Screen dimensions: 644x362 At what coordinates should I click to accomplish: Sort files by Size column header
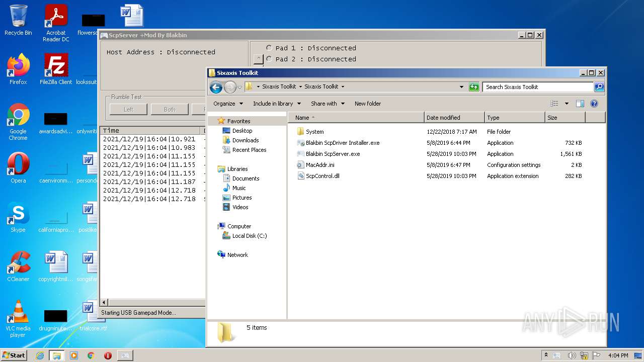point(565,118)
